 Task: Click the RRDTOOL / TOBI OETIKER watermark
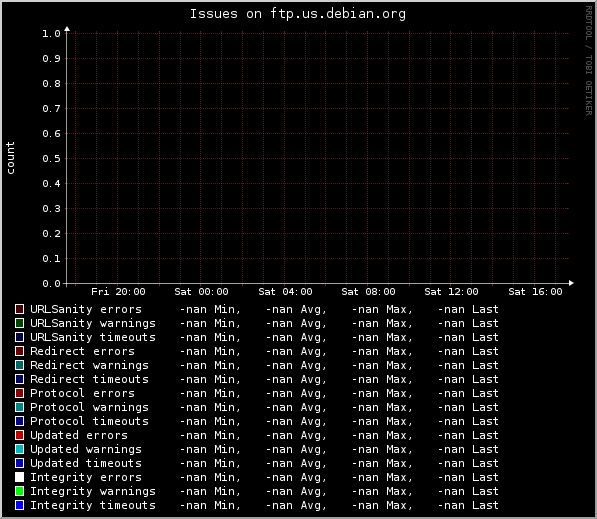[x=589, y=61]
